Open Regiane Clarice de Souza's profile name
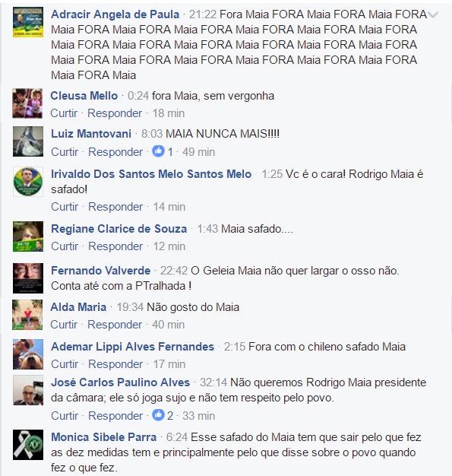Image resolution: width=452 pixels, height=476 pixels. tap(119, 229)
